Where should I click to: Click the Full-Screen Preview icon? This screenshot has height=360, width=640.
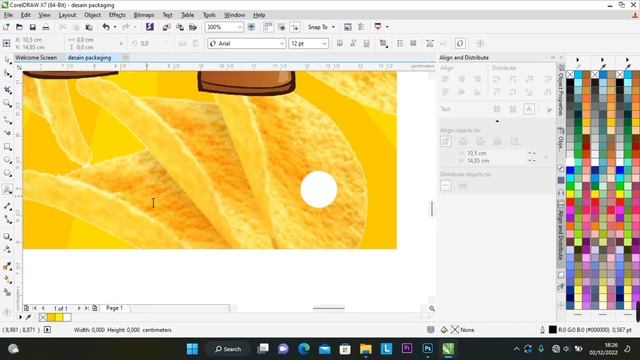pyautogui.click(x=251, y=27)
